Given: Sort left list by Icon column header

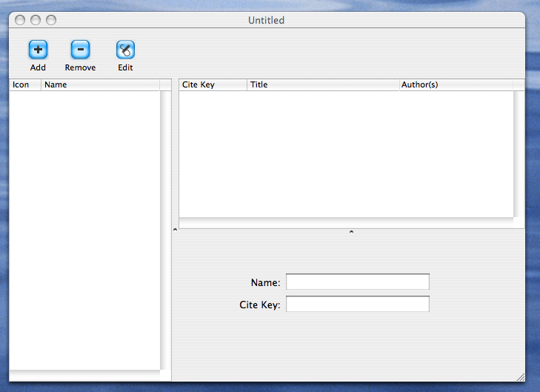Looking at the screenshot, I should coord(25,84).
